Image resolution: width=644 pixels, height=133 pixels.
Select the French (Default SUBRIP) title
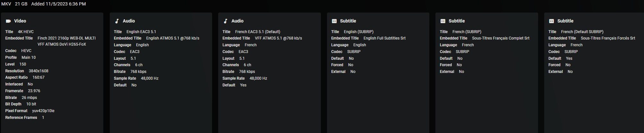pyautogui.click(x=582, y=32)
